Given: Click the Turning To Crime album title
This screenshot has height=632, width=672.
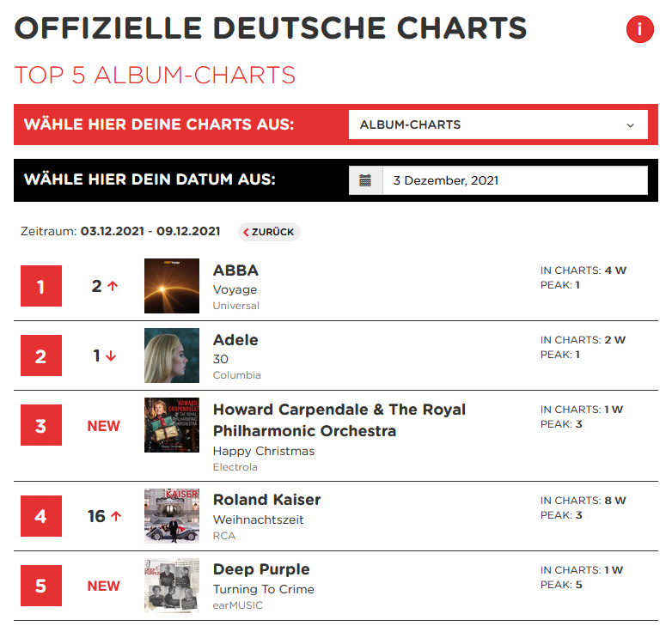Looking at the screenshot, I should (264, 589).
